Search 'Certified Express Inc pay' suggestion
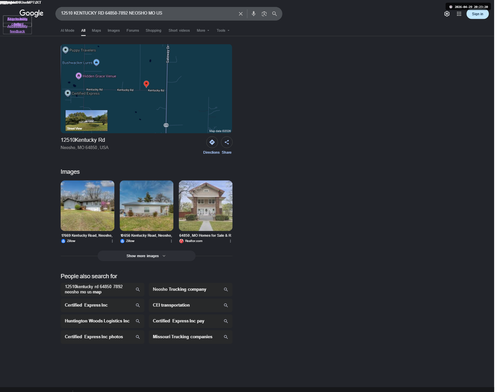 coord(190,321)
